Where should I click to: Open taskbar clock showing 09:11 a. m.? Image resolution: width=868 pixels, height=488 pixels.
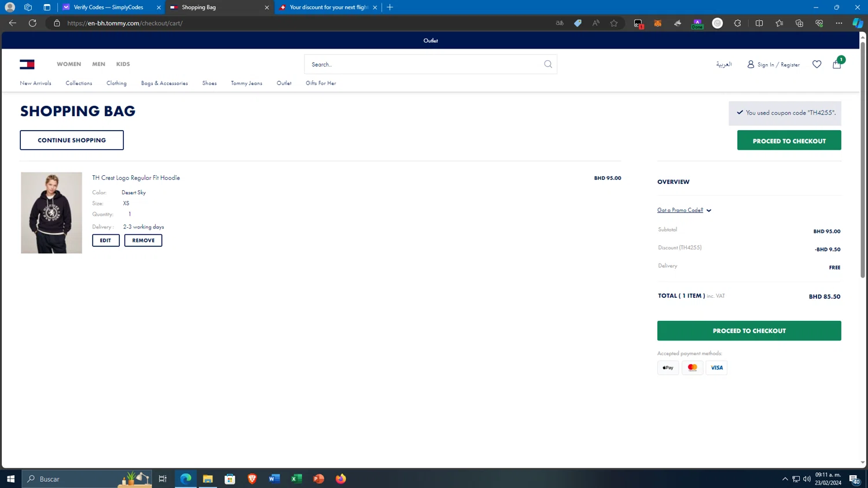(x=828, y=479)
